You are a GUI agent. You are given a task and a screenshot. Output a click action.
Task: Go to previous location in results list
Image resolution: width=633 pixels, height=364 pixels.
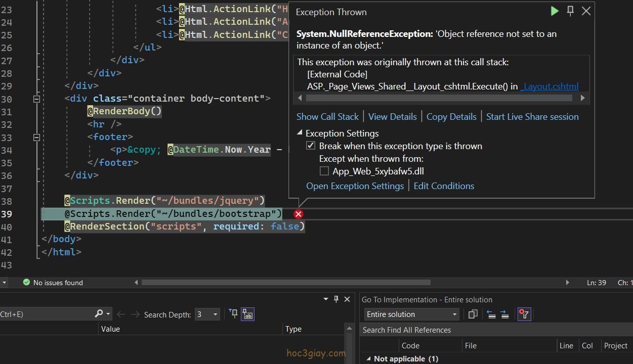[491, 314]
